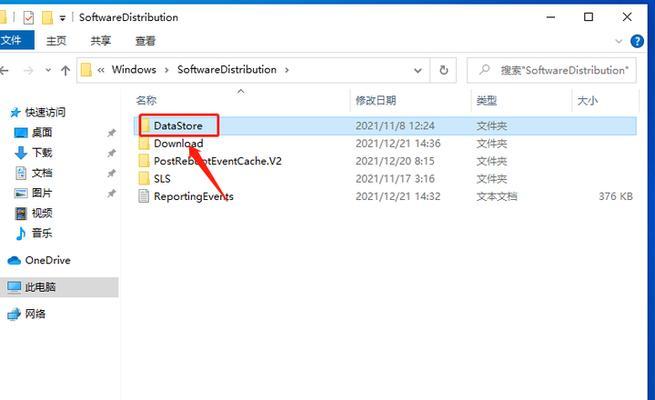Open the Download folder
The height and width of the screenshot is (400, 655).
[178, 143]
